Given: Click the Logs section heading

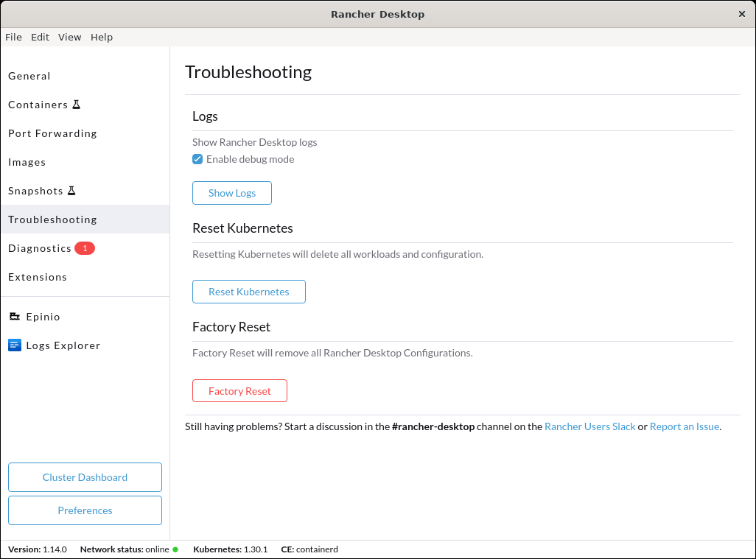Looking at the screenshot, I should 205,116.
